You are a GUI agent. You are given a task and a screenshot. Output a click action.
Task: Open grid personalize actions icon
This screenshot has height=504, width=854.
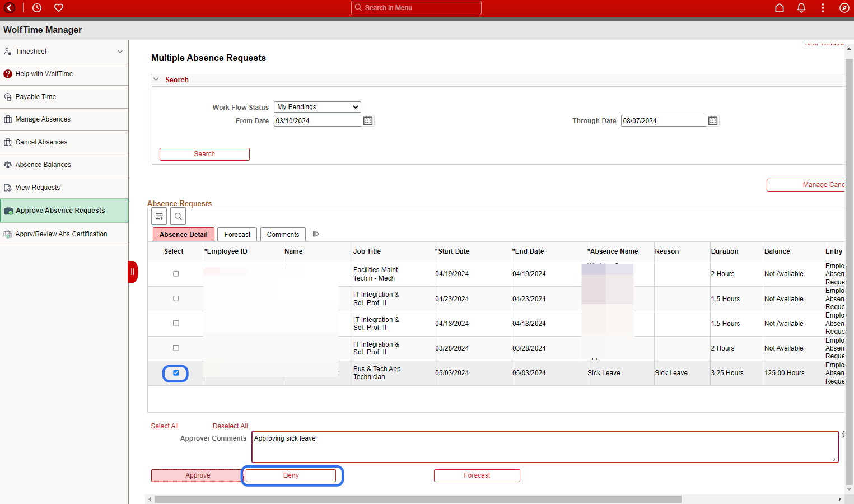(x=160, y=216)
